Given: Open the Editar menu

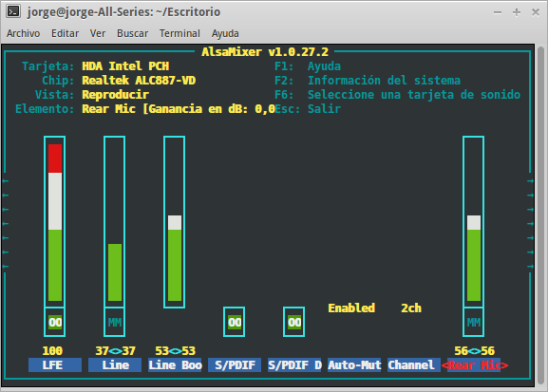Looking at the screenshot, I should 65,33.
